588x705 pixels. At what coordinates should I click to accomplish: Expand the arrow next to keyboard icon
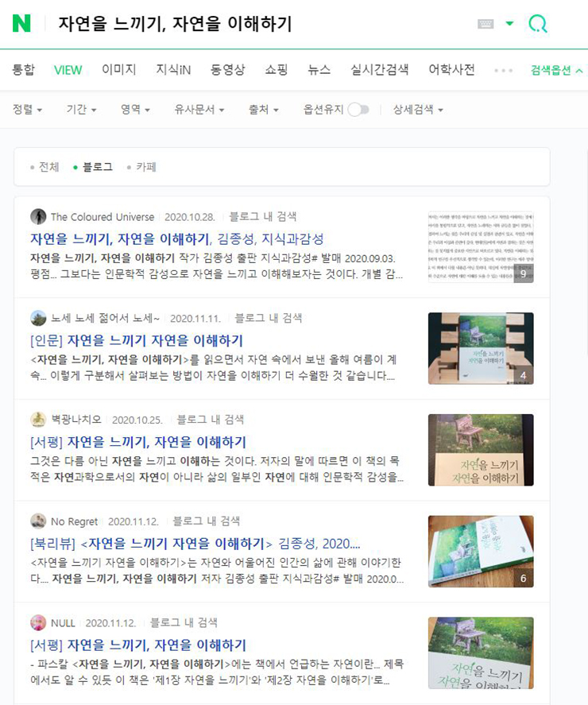point(509,23)
